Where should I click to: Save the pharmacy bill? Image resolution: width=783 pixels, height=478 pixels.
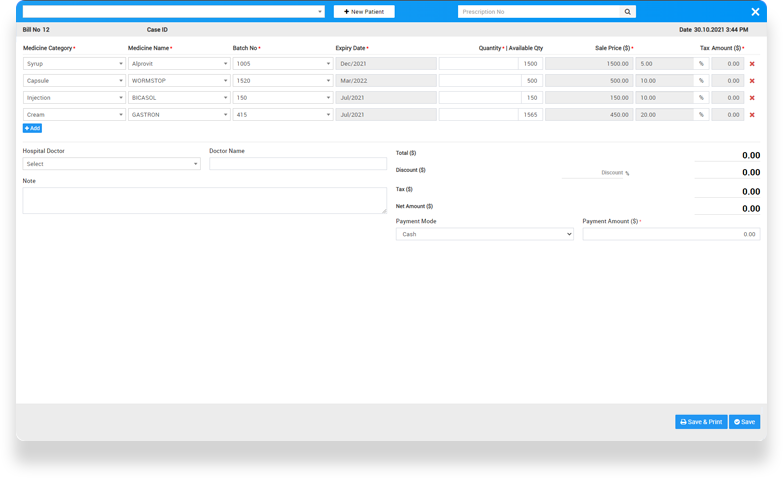point(744,422)
